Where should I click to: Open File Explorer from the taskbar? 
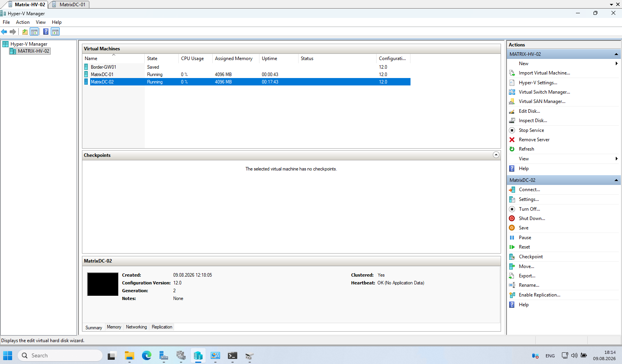click(130, 355)
